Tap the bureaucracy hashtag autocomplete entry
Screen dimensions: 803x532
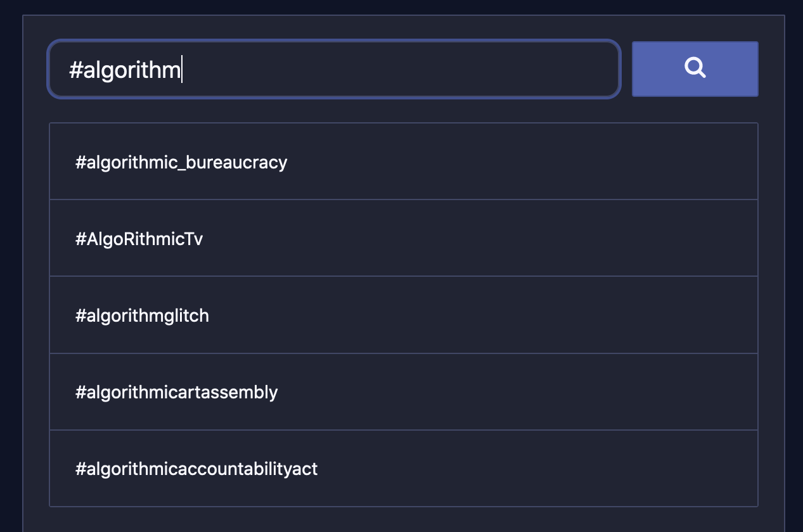404,161
